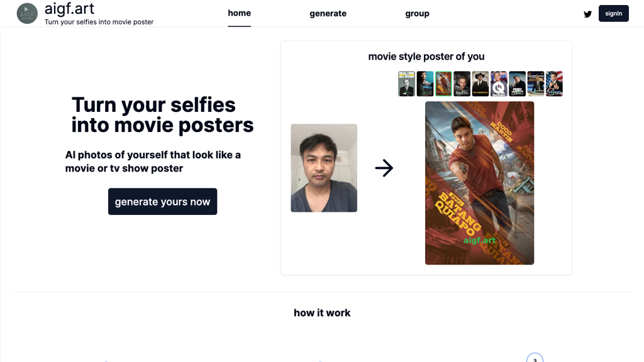Go to the home tab

pyautogui.click(x=239, y=13)
